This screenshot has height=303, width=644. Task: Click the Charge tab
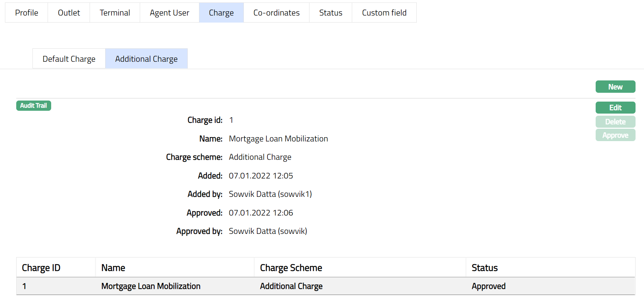click(x=221, y=13)
